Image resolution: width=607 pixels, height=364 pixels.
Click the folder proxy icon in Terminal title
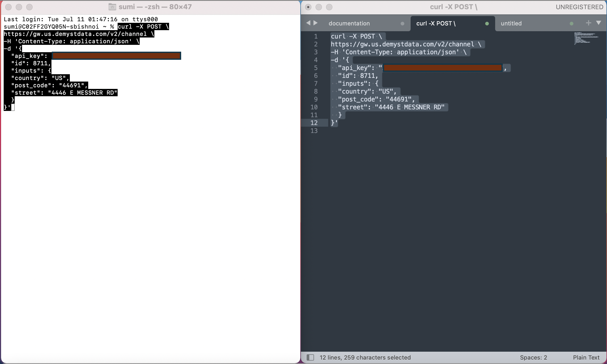point(112,7)
